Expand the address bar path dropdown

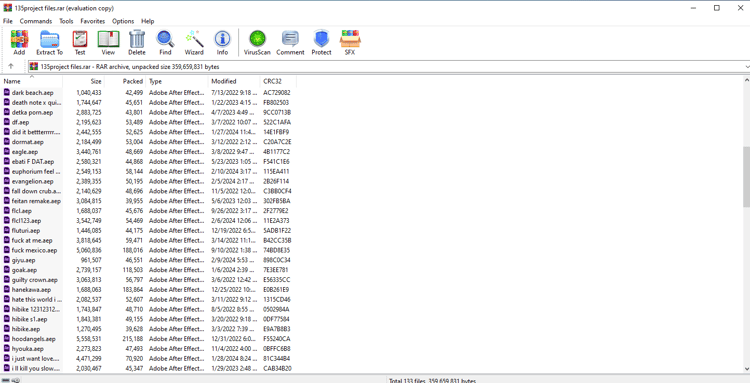click(x=747, y=66)
